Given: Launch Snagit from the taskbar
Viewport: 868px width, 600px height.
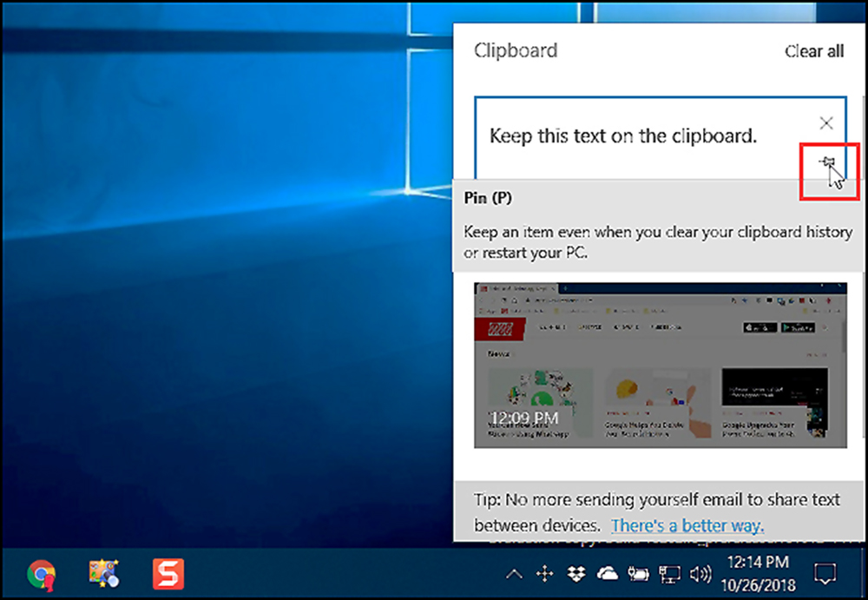Looking at the screenshot, I should 166,574.
